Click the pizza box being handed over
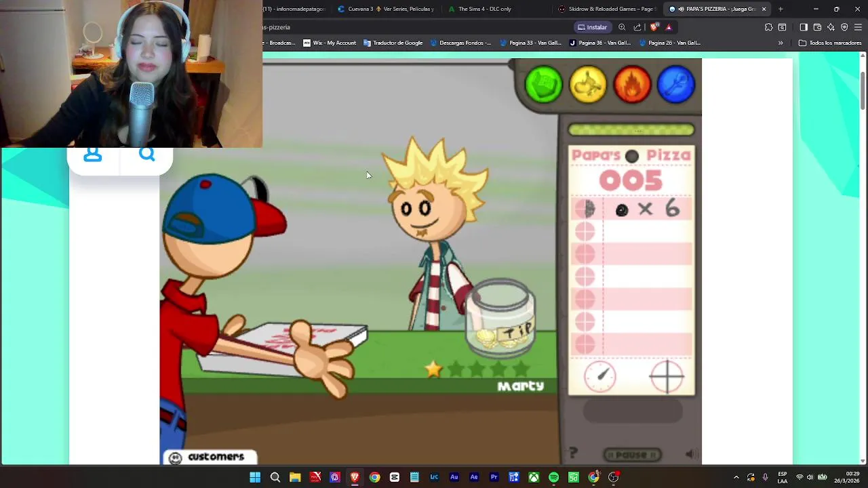Screen dimensions: 868x488 281,347
